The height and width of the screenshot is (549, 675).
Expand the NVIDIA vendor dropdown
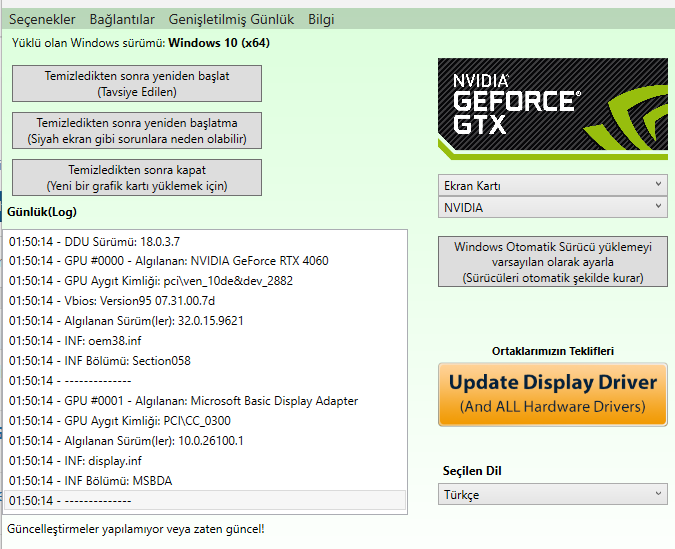click(553, 208)
